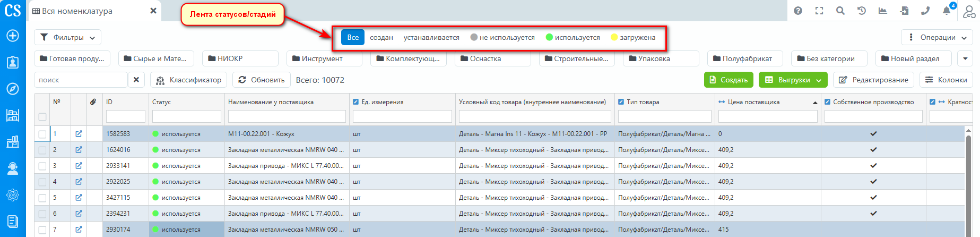Clear search field with X icon

click(136, 80)
